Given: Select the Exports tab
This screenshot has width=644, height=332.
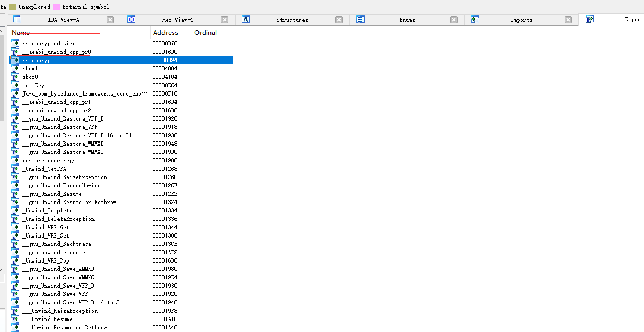Looking at the screenshot, I should coord(612,20).
